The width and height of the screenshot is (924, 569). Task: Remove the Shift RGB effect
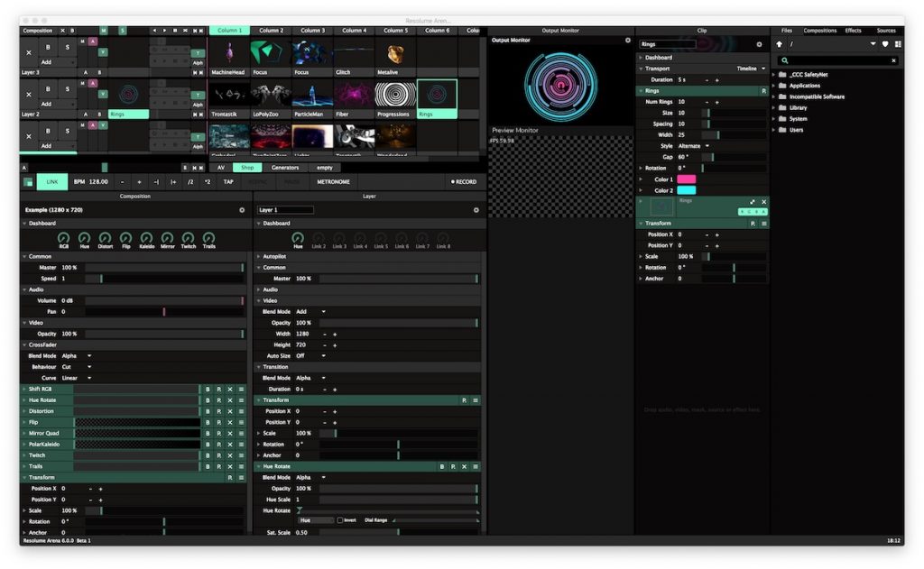click(x=230, y=390)
